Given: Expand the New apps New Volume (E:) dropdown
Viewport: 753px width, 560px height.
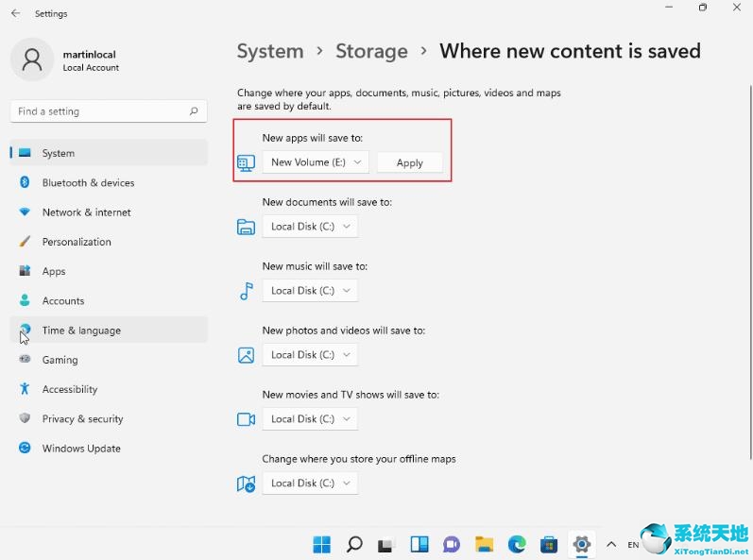Looking at the screenshot, I should (x=316, y=162).
